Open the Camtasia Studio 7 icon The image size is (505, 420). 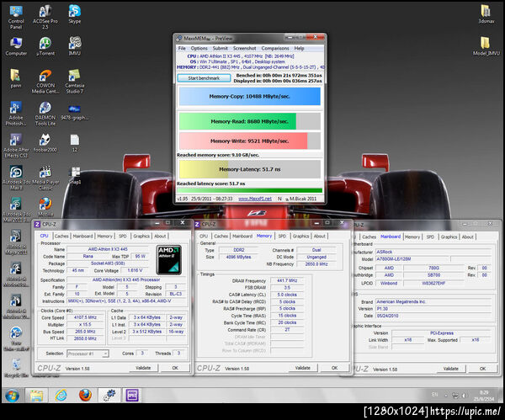point(74,82)
